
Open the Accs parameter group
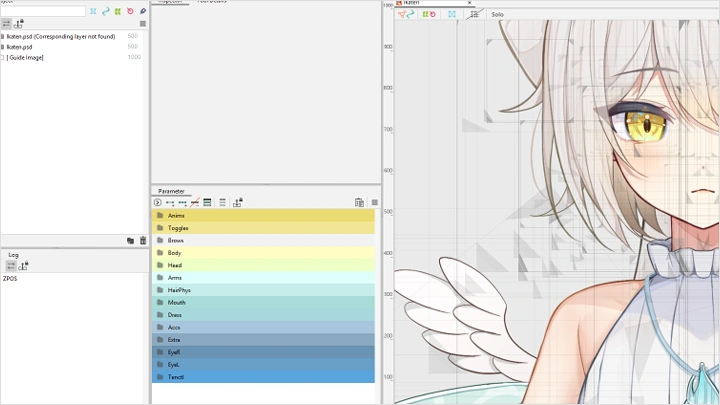(263, 327)
